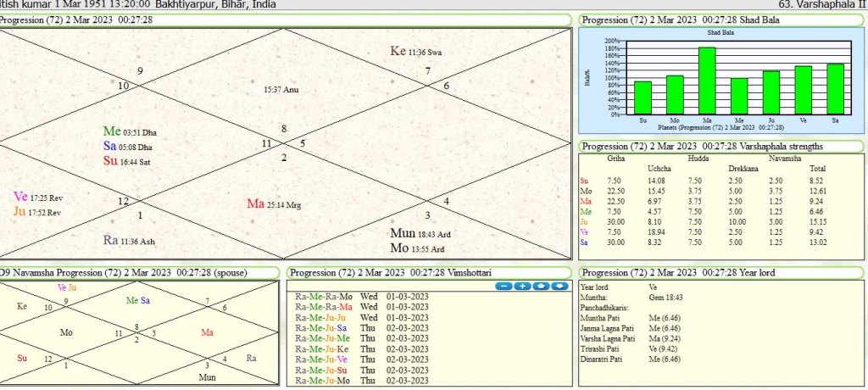868x390 pixels.
Task: Click the plus button in Vimshottari panel
Action: click(522, 286)
